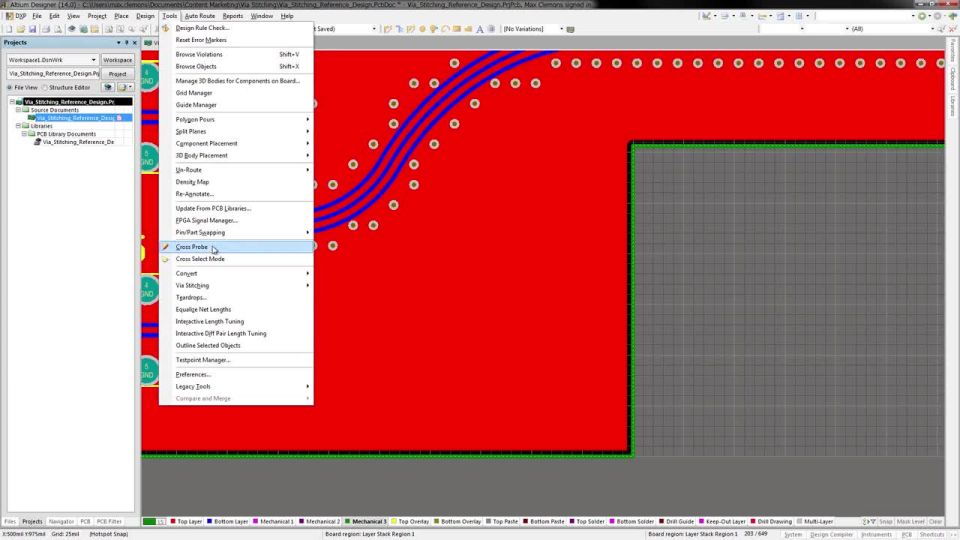This screenshot has height=540, width=960.
Task: Click the green navigate back arrow icon
Action: tap(922, 16)
